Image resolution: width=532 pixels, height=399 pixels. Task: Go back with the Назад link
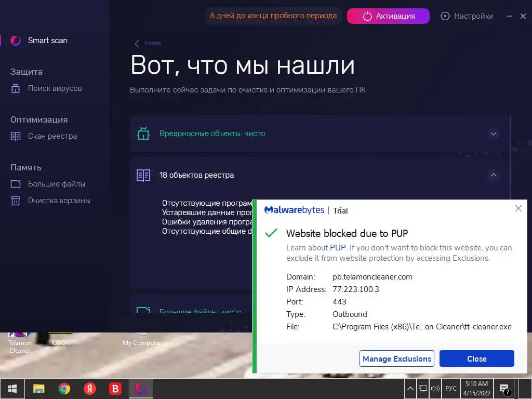152,44
